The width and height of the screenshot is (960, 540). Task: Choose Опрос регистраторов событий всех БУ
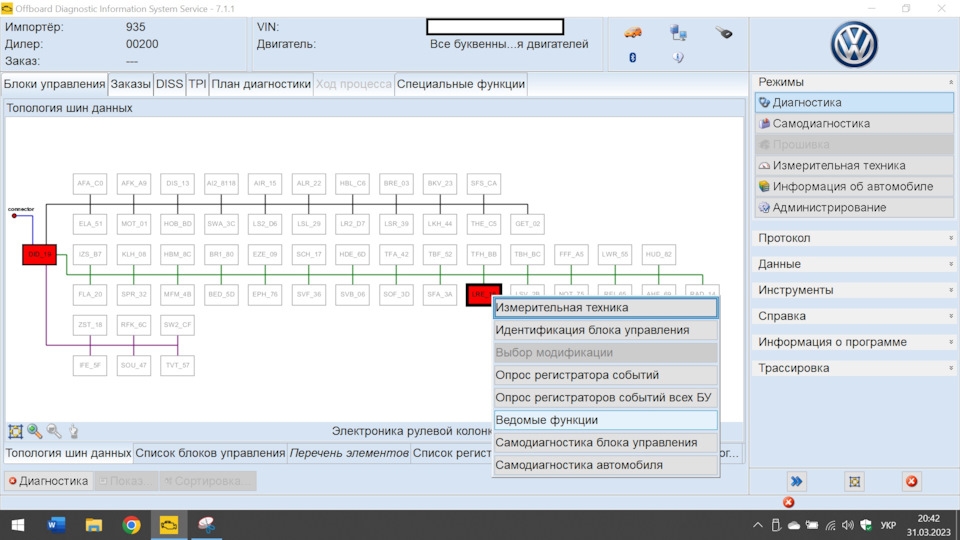pos(606,397)
